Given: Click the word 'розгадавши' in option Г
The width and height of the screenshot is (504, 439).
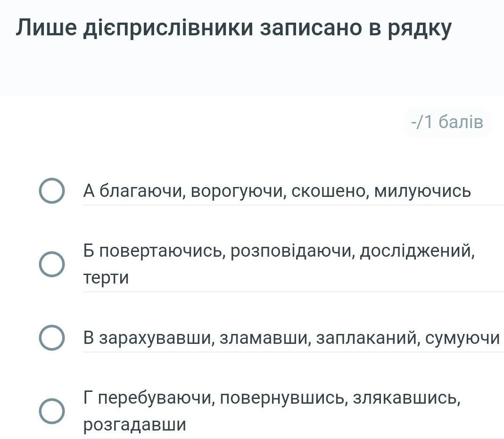Looking at the screenshot, I should [135, 425].
